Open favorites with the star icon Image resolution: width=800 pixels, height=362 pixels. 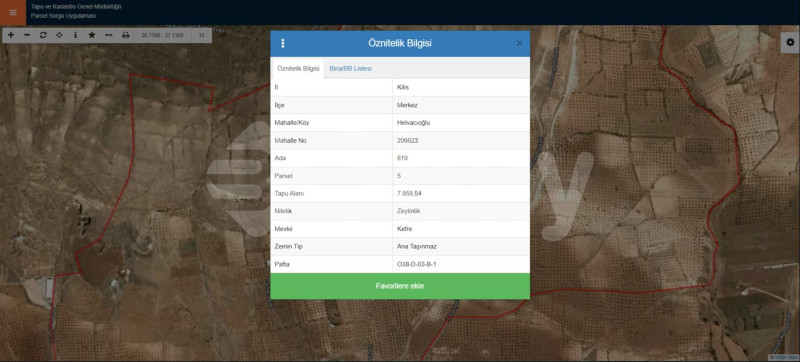[92, 35]
